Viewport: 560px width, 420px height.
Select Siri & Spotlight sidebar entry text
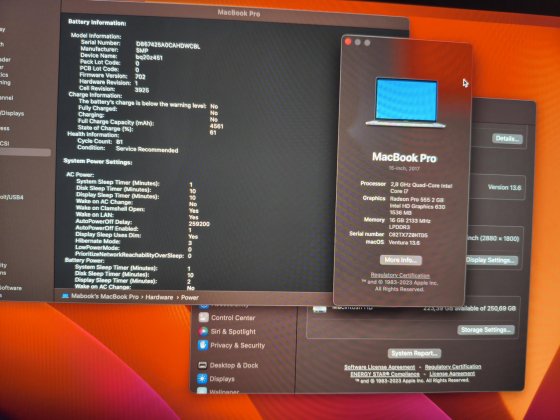pyautogui.click(x=233, y=331)
